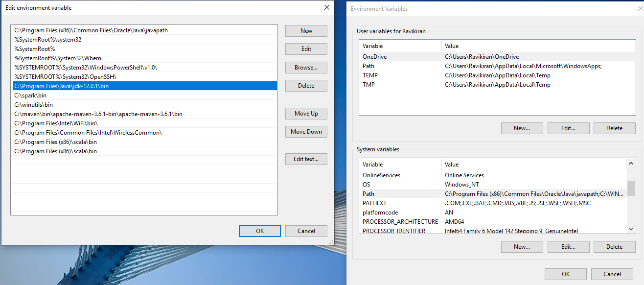Click Edit button beside the path list
Viewport: 644px width, 285px height.
[x=306, y=49]
